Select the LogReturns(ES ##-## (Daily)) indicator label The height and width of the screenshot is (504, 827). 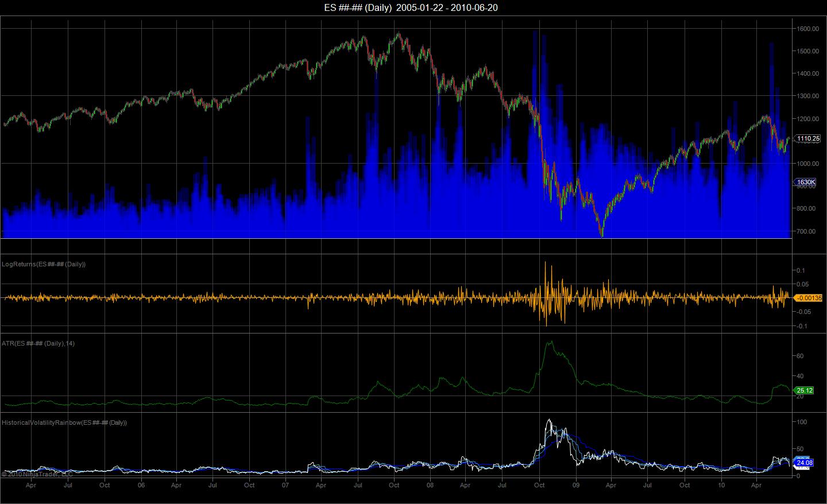tap(44, 264)
